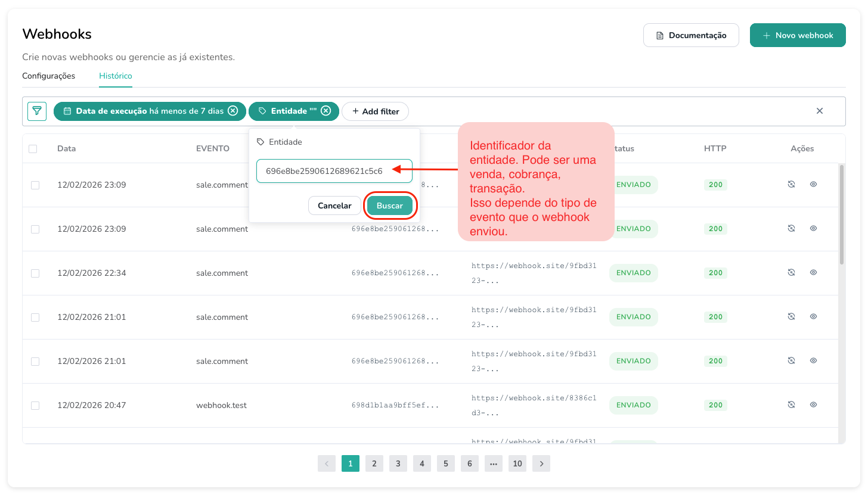
Task: Open the Histórico tab
Action: (x=116, y=76)
